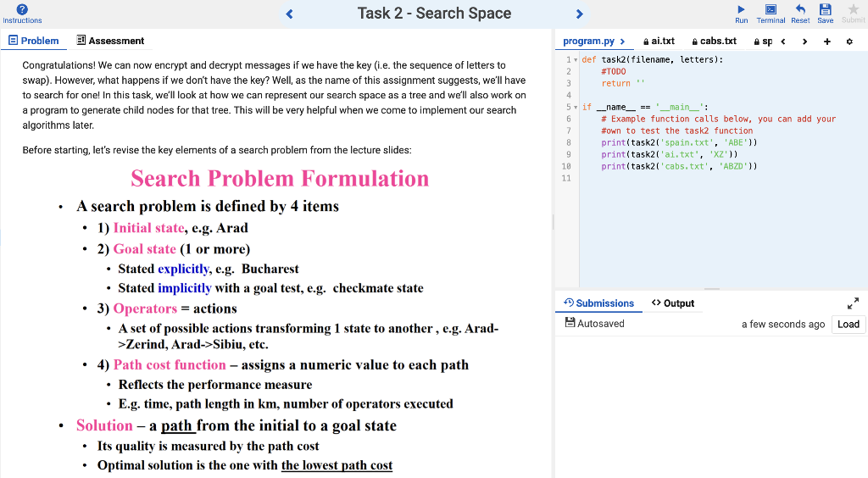Open the ai.txt file tab
Viewport: 868px width, 478px height.
[659, 42]
